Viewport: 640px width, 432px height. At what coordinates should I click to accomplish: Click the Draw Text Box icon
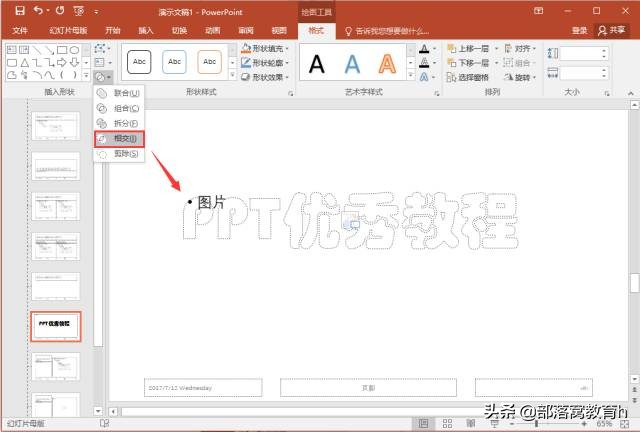pyautogui.click(x=101, y=62)
